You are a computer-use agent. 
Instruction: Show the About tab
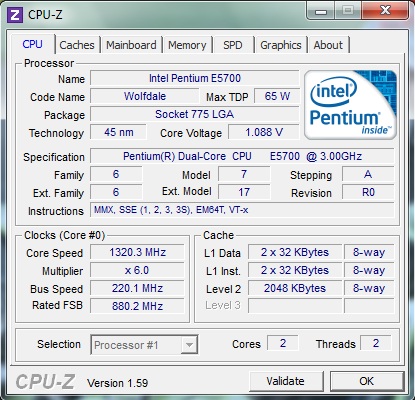click(328, 45)
